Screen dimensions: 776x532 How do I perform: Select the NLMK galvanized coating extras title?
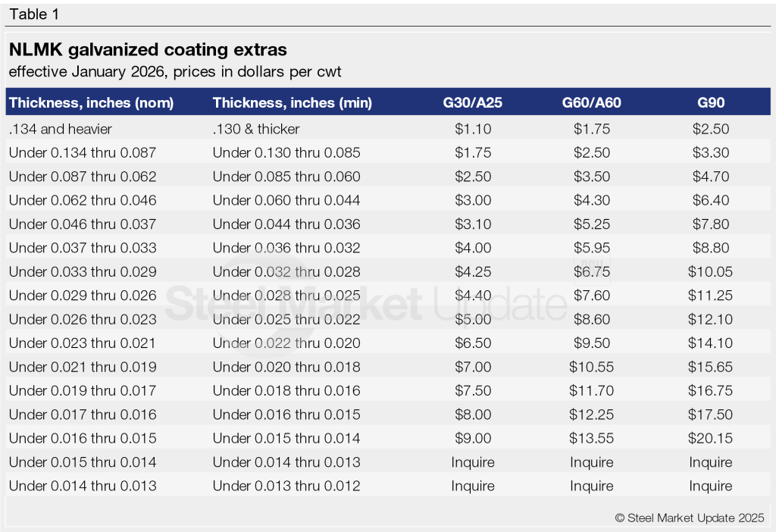pyautogui.click(x=148, y=50)
